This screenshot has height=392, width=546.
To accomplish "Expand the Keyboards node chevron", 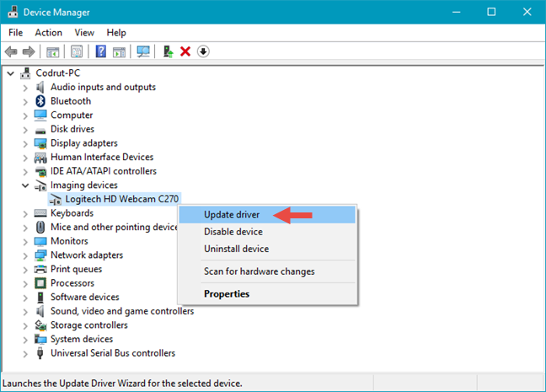I will point(25,213).
